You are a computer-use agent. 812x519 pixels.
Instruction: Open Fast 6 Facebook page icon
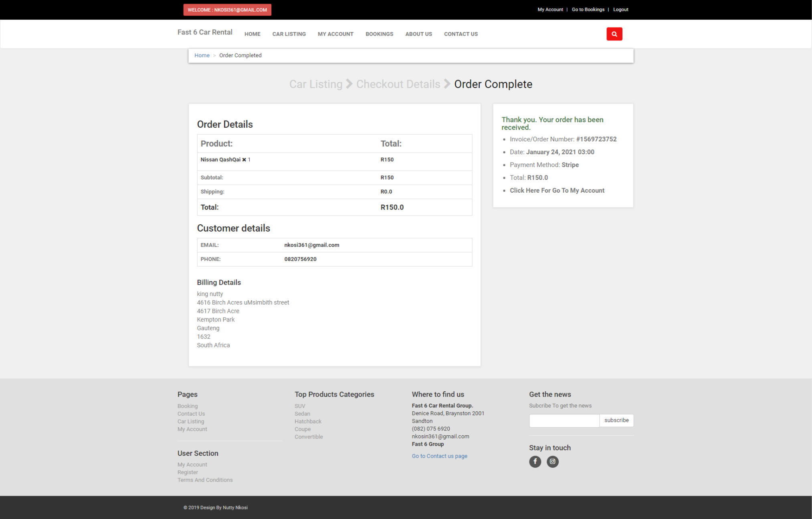(x=535, y=461)
